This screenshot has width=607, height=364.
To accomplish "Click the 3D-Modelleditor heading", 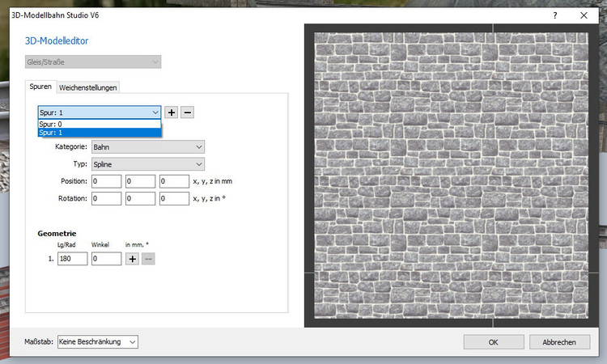I will [57, 41].
